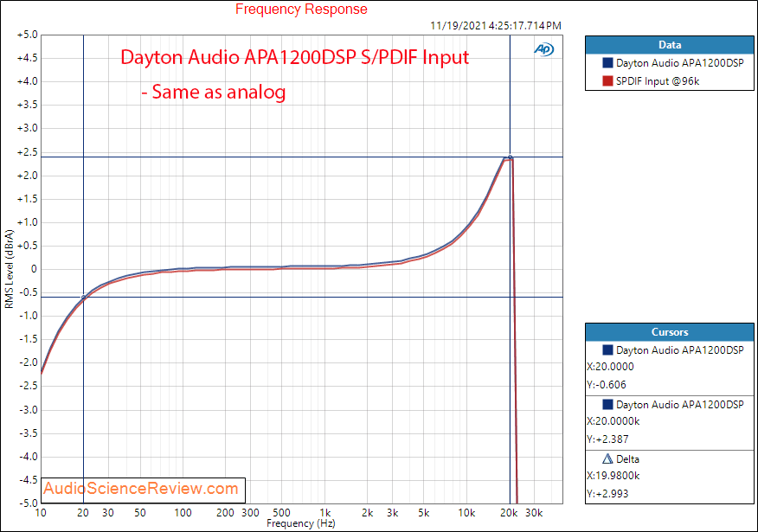Click the Delta triangle icon in Cursors panel
The width and height of the screenshot is (758, 532).
(607, 458)
